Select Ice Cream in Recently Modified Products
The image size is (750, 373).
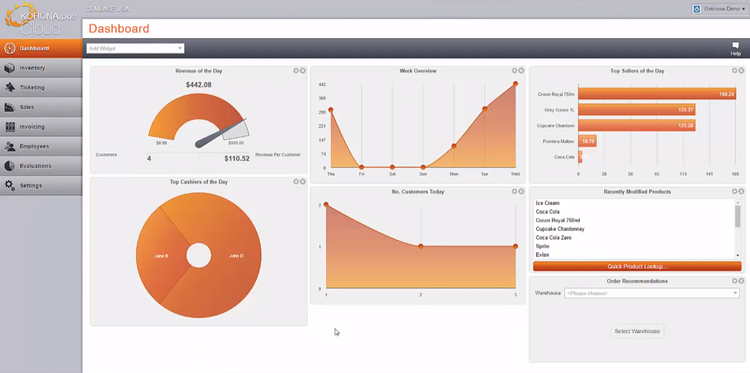click(x=547, y=203)
